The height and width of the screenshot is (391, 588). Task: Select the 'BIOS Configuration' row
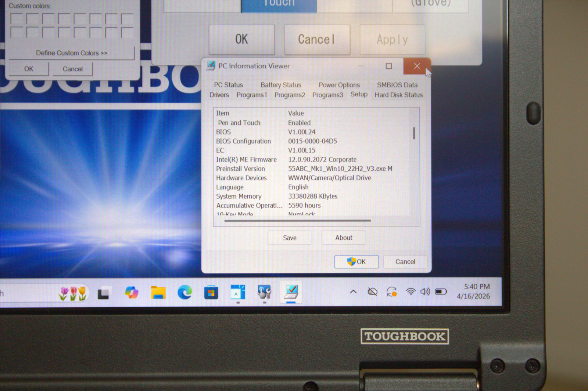pyautogui.click(x=312, y=141)
